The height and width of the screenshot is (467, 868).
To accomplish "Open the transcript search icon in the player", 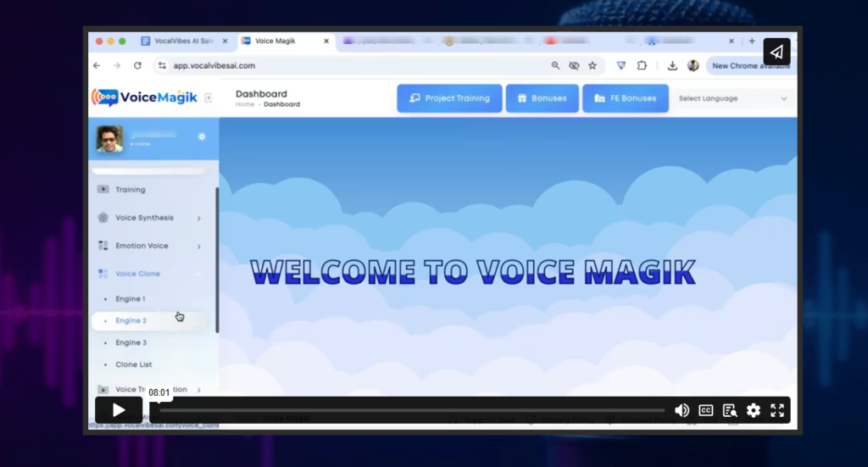I will coord(730,410).
